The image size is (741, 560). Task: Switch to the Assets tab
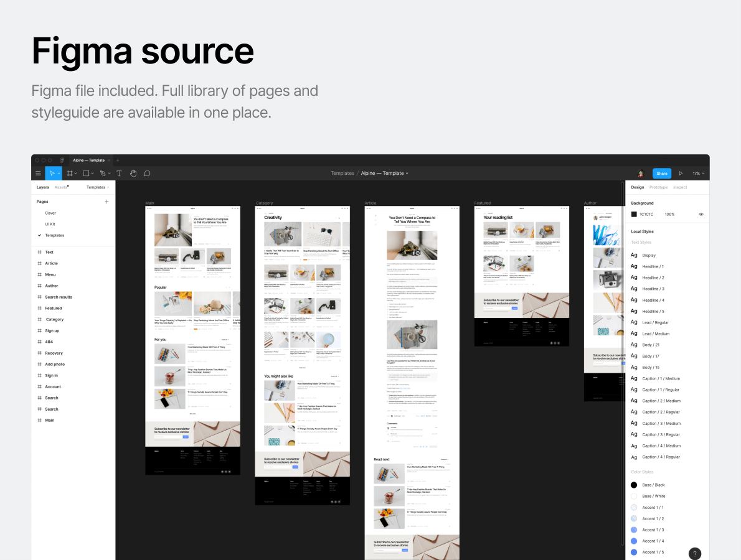61,187
